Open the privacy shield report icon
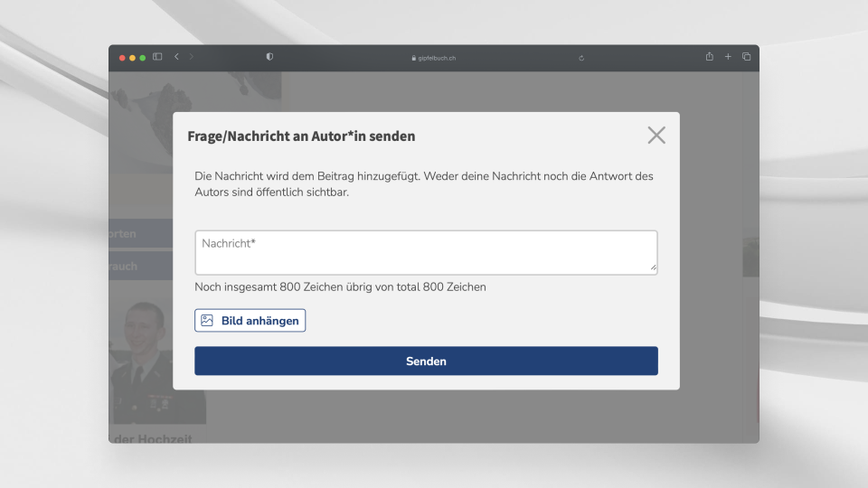The height and width of the screenshot is (488, 868). 269,57
